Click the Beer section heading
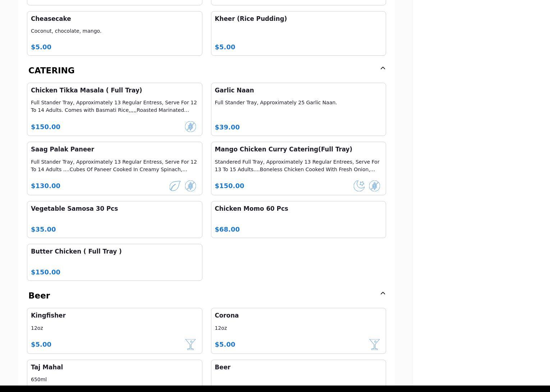 pyautogui.click(x=39, y=296)
